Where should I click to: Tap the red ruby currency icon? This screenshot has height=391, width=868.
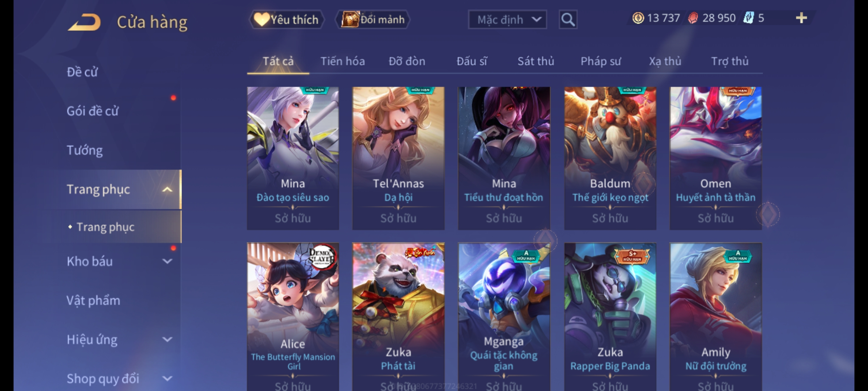pos(693,18)
